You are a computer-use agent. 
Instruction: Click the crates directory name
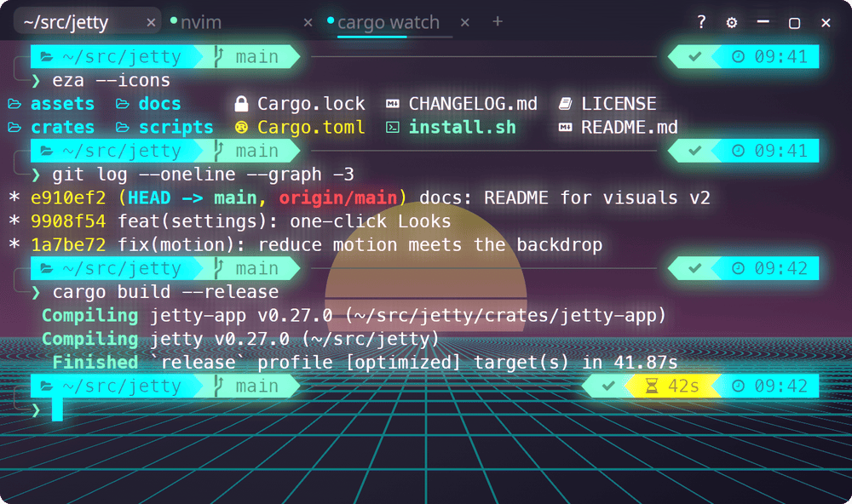tap(62, 127)
